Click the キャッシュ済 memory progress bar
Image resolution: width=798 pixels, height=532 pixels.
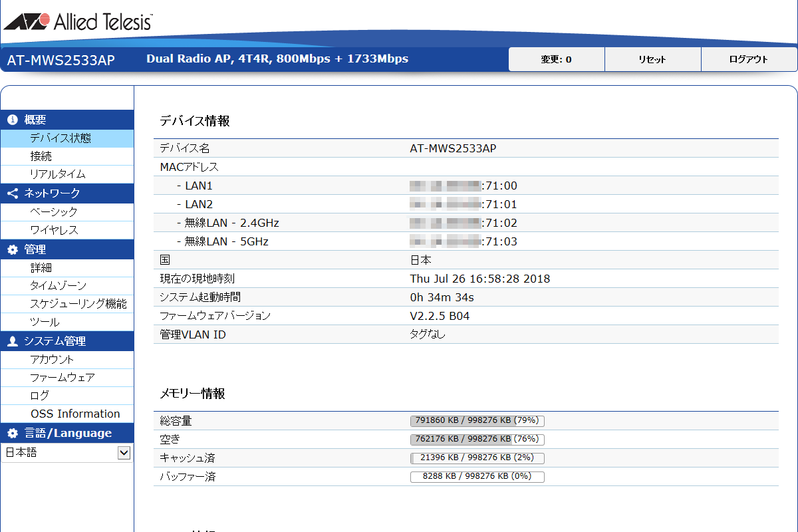[477, 458]
